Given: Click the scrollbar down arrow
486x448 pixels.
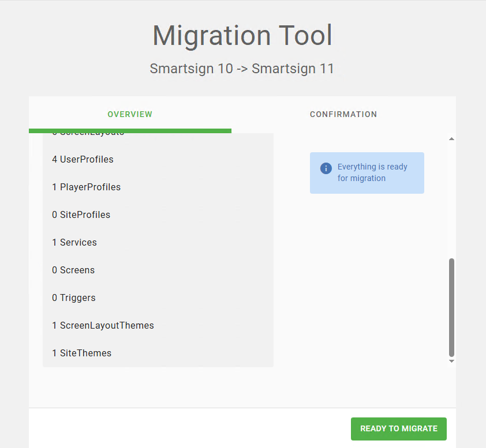Looking at the screenshot, I should (451, 361).
